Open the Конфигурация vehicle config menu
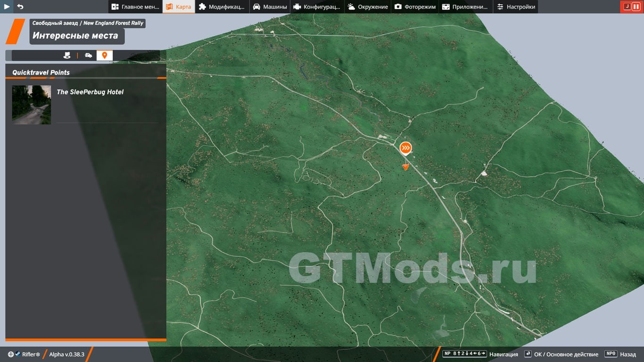This screenshot has width=644, height=362. tap(316, 7)
